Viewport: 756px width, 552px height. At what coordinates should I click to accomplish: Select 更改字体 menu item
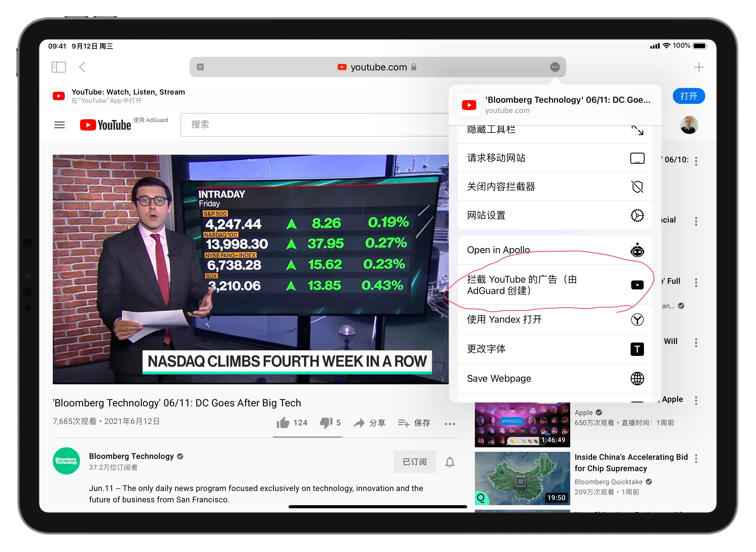pos(555,349)
